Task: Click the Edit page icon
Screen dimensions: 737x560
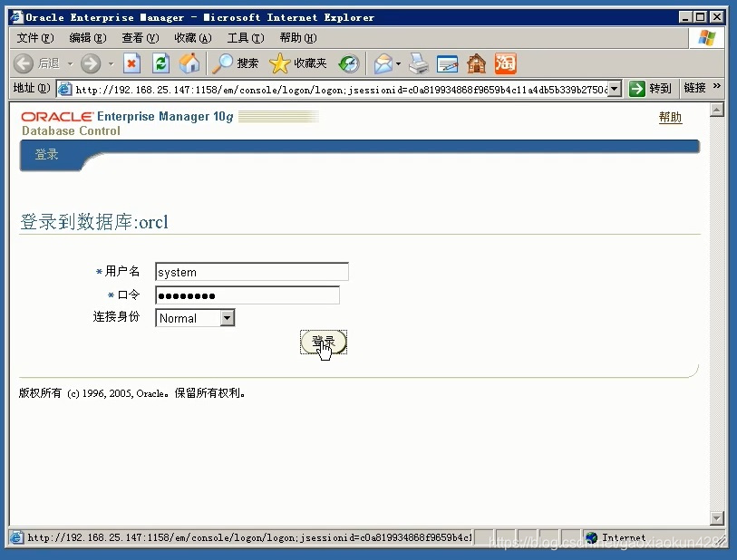Action: pos(447,63)
